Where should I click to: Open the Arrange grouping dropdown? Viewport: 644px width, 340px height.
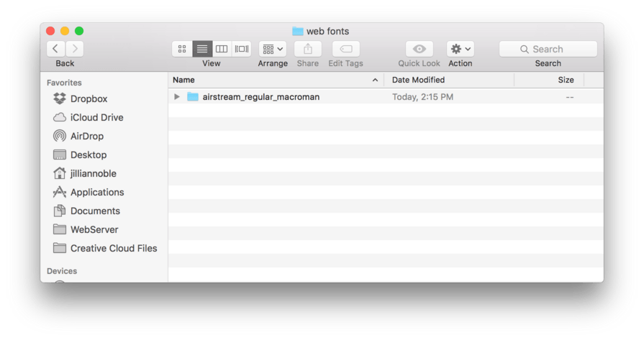point(273,49)
